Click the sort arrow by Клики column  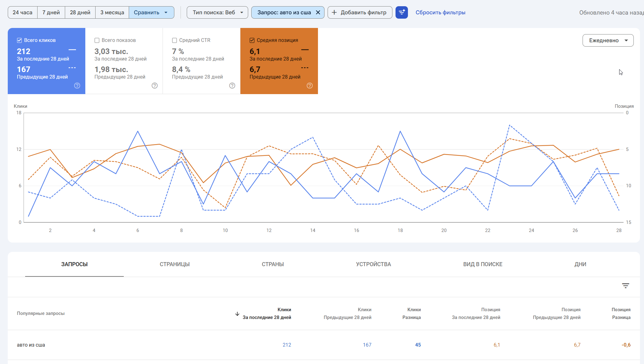tap(237, 314)
